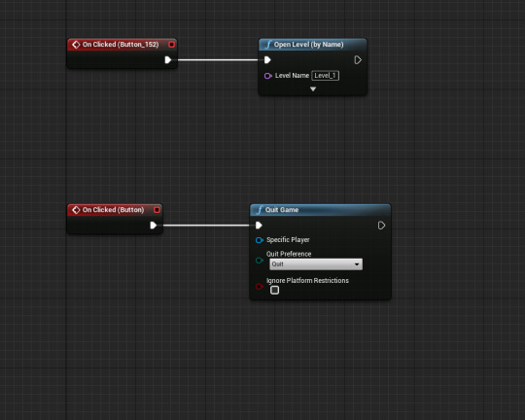Click the function icon on Quit Game node
Viewport: 525px width, 420px height.
click(260, 210)
